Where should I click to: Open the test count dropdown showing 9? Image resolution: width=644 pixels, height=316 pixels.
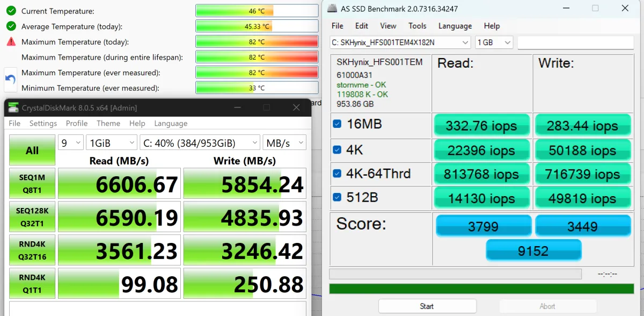(71, 143)
